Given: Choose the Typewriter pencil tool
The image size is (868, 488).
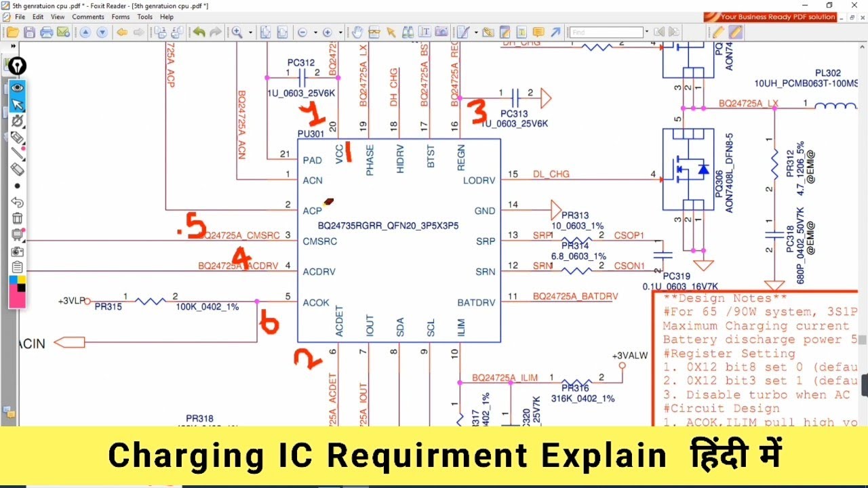Looking at the screenshot, I should point(464,32).
